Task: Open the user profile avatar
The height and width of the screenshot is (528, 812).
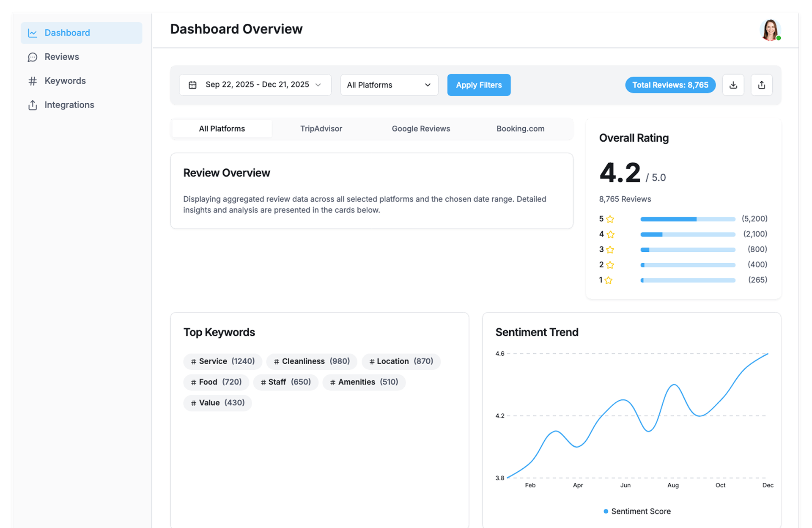Action: (x=770, y=30)
